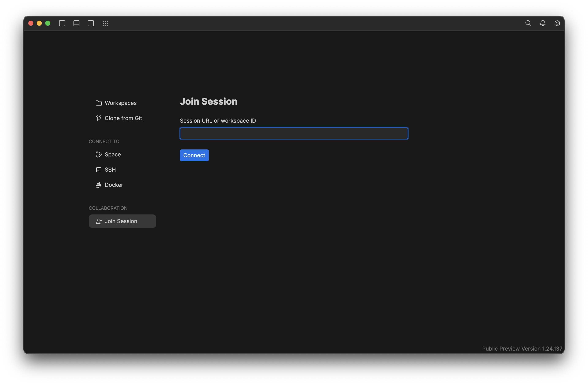Open the tools grid menu
The height and width of the screenshot is (385, 588).
[x=105, y=23]
